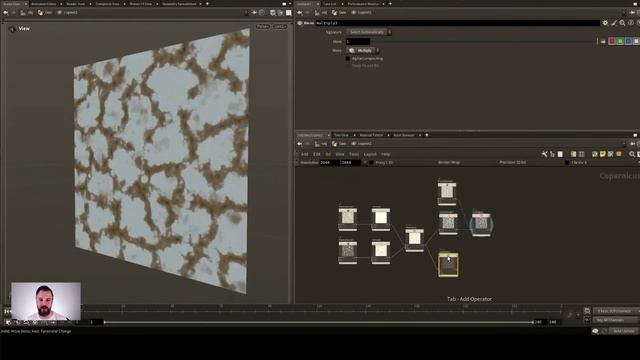Viewport: 640px width, 360px height.
Task: Open Geo path dropdown in parameter pane
Action: [x=339, y=13]
